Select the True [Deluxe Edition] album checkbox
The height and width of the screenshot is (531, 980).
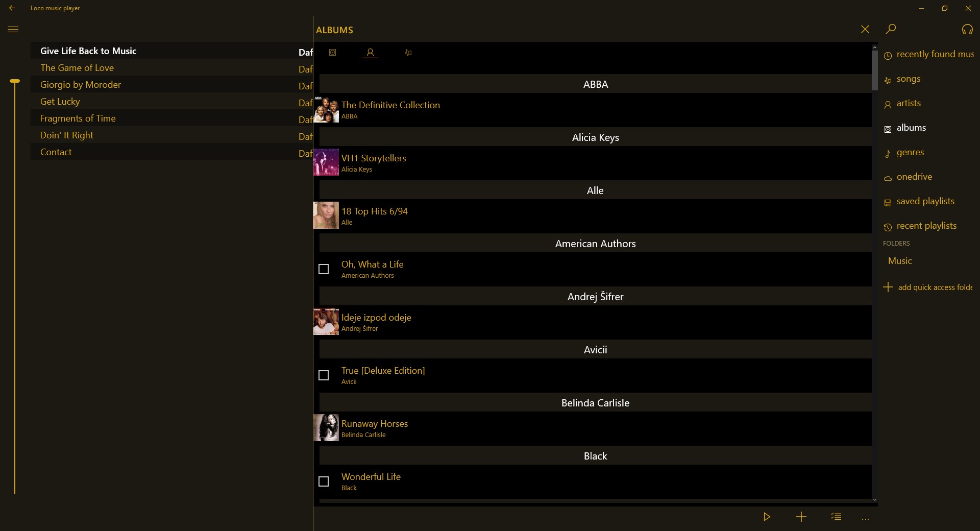(324, 375)
